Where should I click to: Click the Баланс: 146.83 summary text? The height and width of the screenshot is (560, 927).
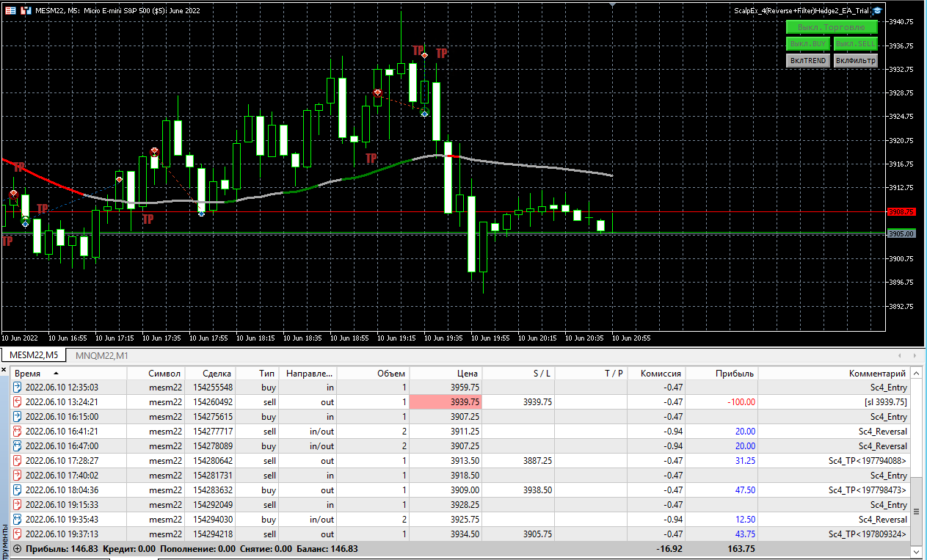click(327, 548)
